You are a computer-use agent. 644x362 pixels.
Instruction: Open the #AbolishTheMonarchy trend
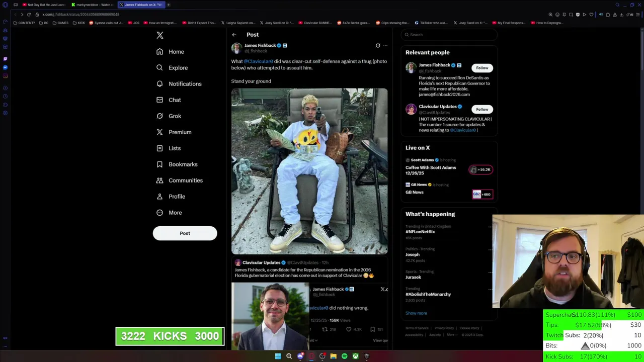428,294
